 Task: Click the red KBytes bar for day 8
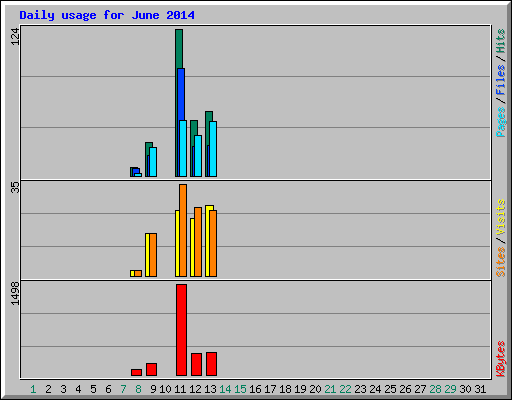136,372
